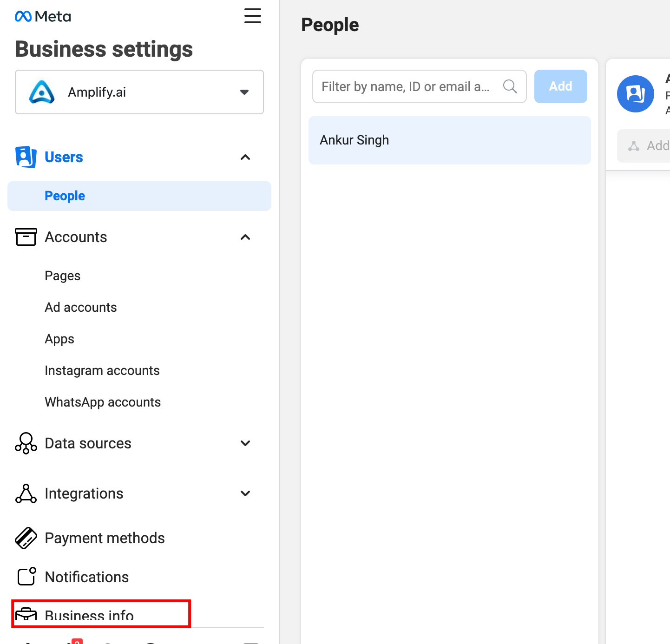Select Ankur Singh in the people list
The width and height of the screenshot is (670, 644).
coord(450,140)
